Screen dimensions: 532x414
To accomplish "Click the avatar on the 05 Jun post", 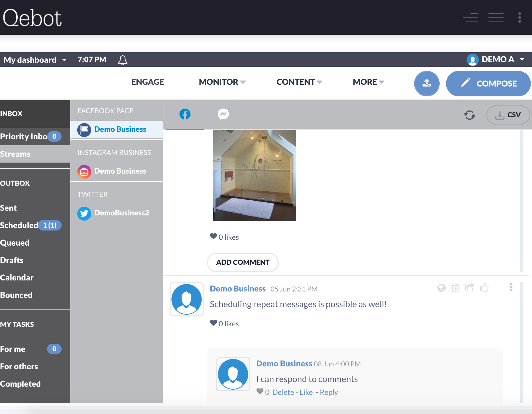I will click(x=187, y=299).
